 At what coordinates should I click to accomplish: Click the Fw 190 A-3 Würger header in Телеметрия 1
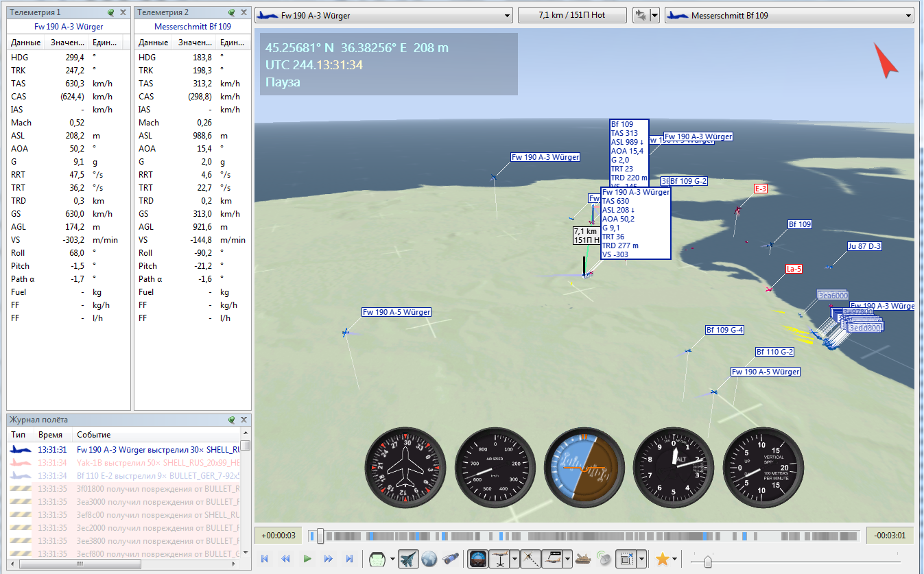tap(69, 27)
